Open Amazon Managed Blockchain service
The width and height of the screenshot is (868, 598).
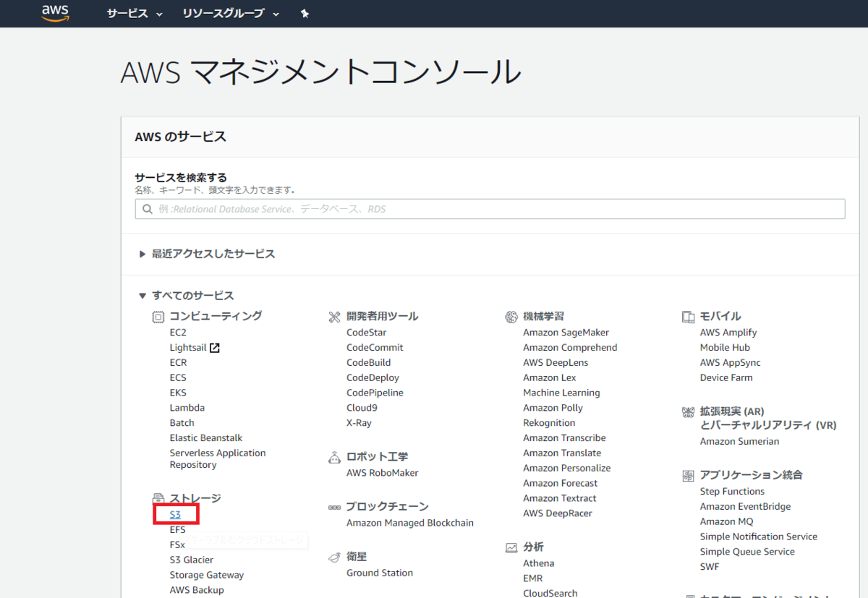(x=410, y=523)
